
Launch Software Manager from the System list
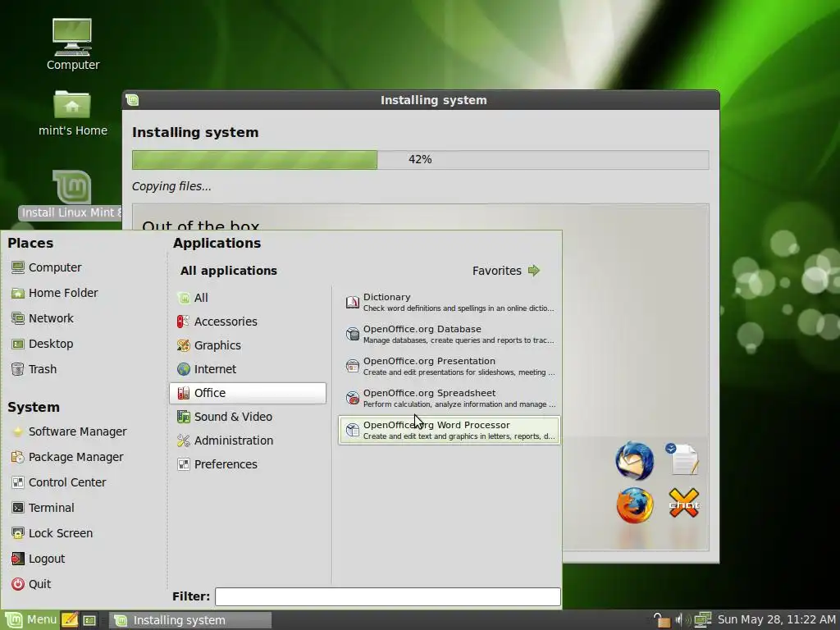coord(69,431)
